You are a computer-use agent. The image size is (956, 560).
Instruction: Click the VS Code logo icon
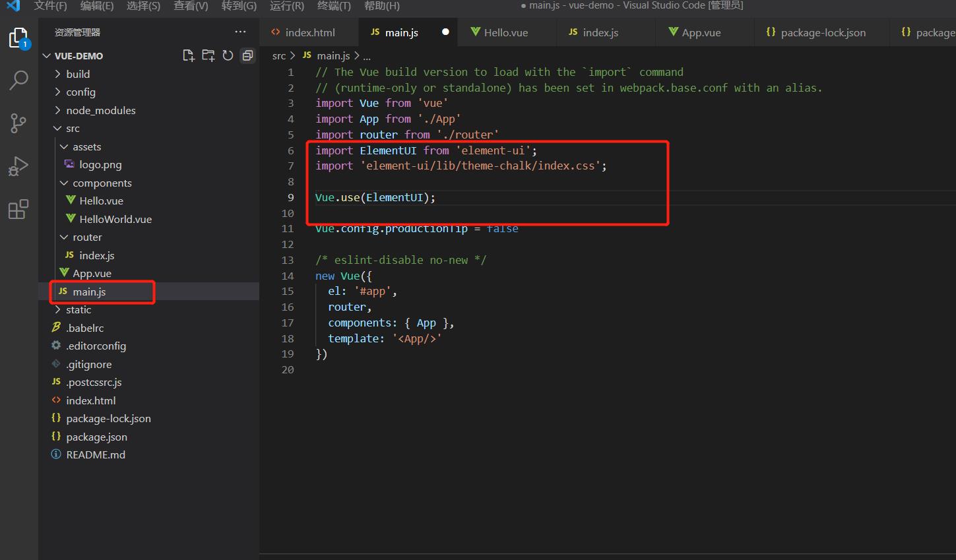(13, 6)
